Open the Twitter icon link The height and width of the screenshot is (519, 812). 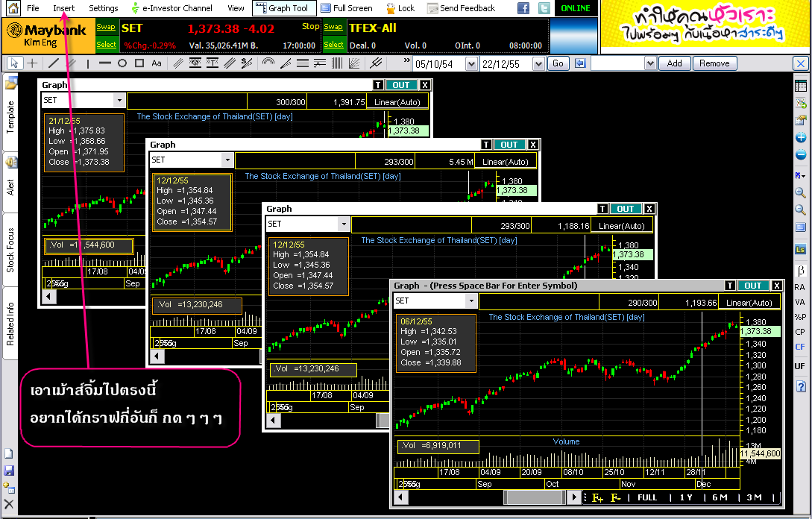point(544,7)
